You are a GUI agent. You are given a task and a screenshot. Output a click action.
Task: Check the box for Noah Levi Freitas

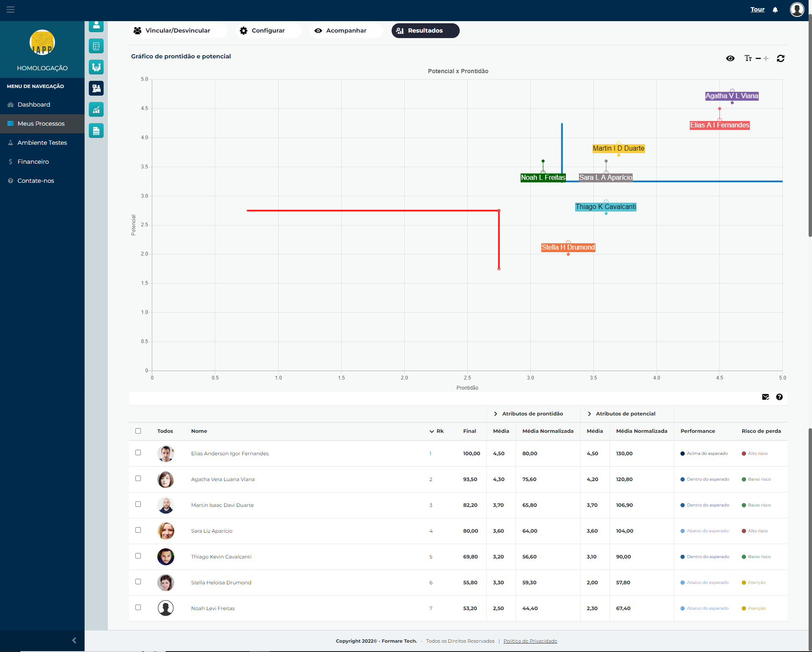click(x=138, y=607)
